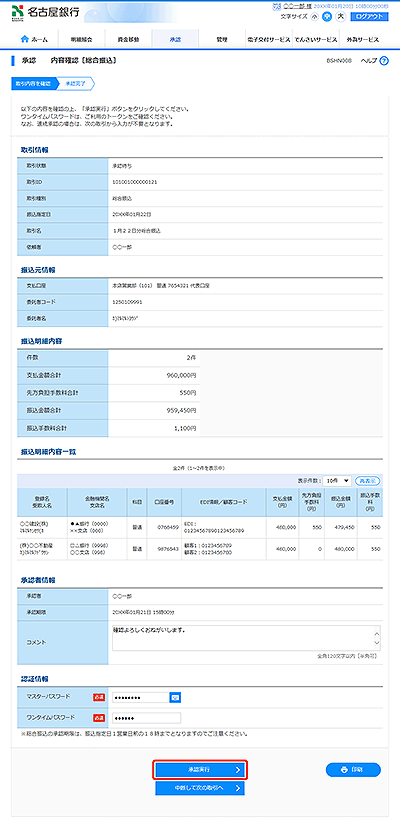Open help via the question mark icon
Image resolution: width=400 pixels, height=832 pixels.
pos(385,60)
